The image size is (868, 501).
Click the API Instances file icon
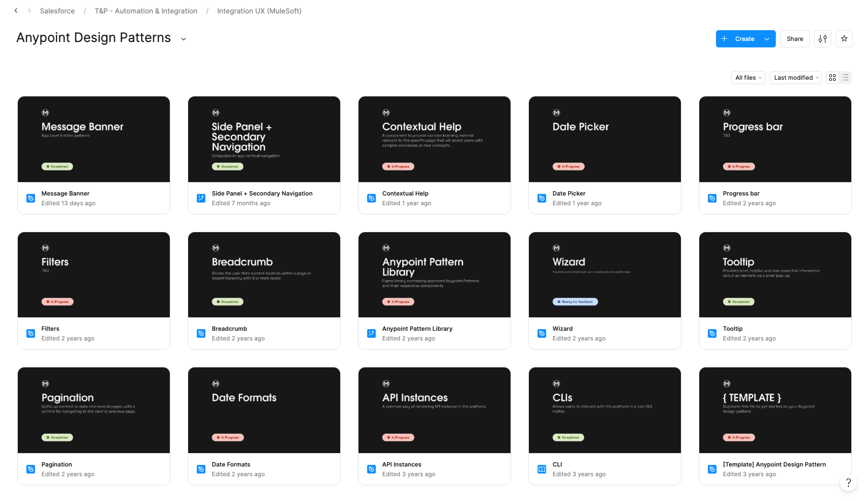[371, 469]
